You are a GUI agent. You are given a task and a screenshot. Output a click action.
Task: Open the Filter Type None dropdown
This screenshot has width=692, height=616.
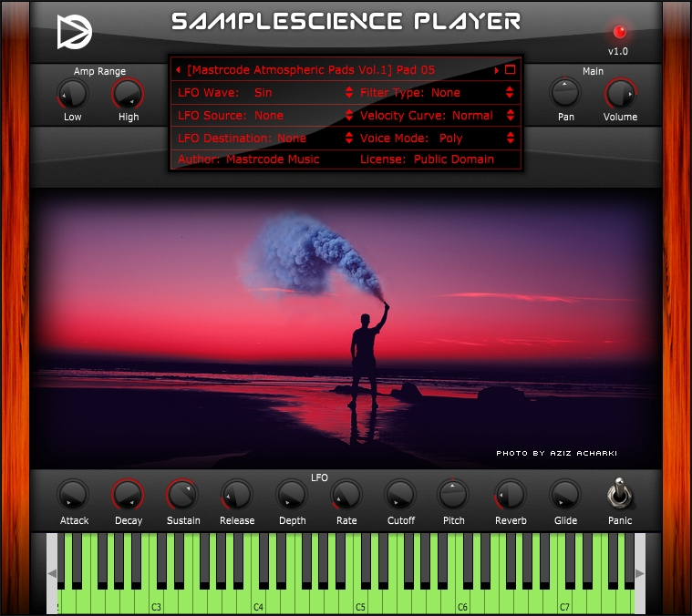[446, 93]
